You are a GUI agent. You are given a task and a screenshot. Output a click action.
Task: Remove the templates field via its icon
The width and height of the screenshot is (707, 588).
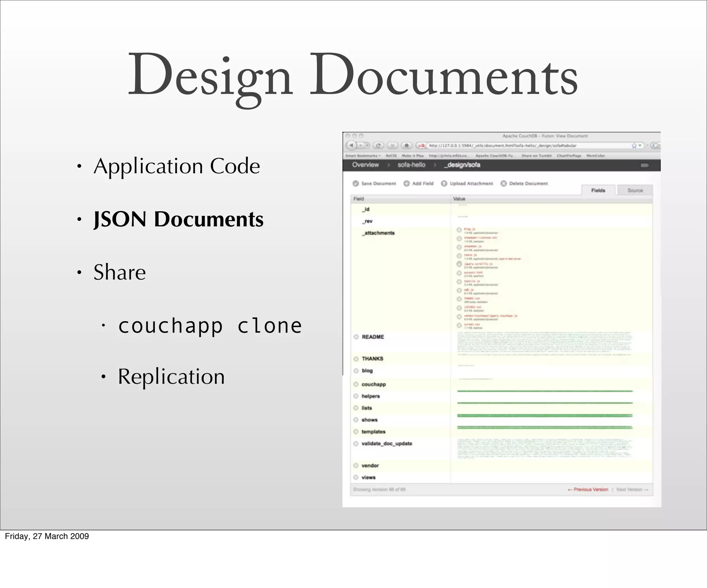click(x=356, y=432)
